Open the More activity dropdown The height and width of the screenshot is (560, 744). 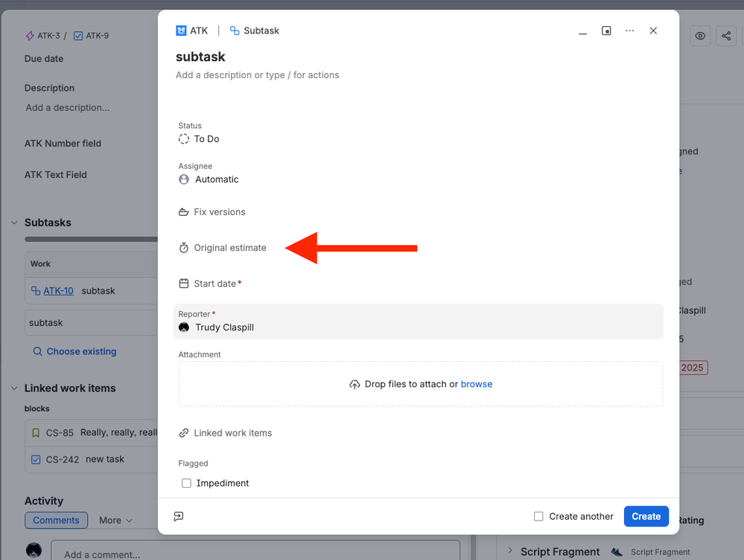[115, 521]
